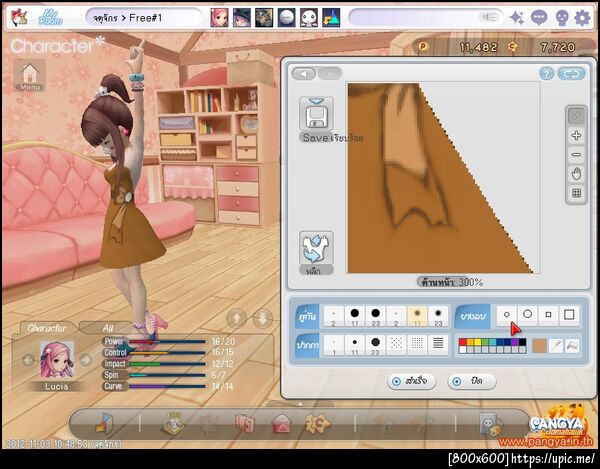
Task: Select the pink-haired character portrait in top bar
Action: (219, 18)
